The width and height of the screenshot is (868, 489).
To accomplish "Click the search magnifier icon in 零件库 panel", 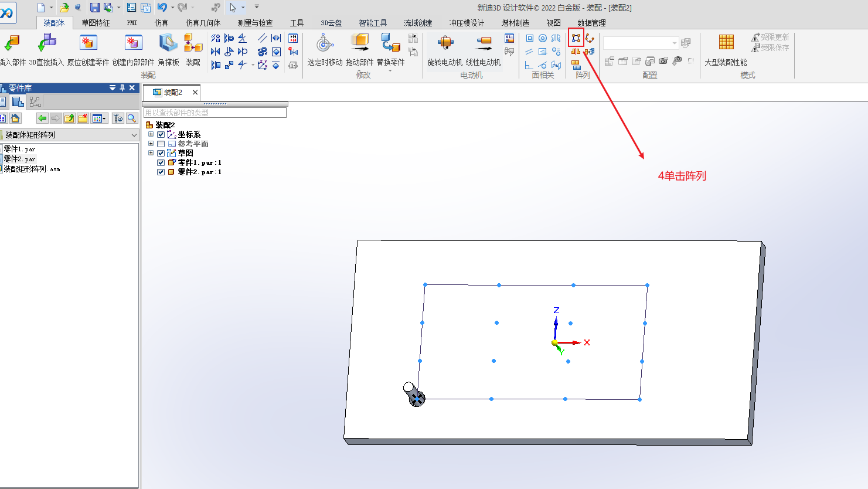I will click(132, 118).
